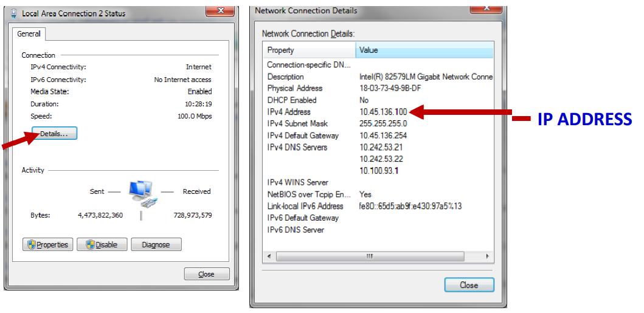Screen dimensions: 644x313
Task: Click the Media State Enabled value
Action: click(x=200, y=92)
